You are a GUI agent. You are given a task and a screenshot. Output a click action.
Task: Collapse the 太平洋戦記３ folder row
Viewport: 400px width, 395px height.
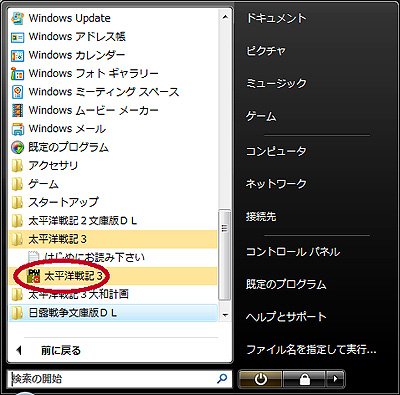(113, 239)
